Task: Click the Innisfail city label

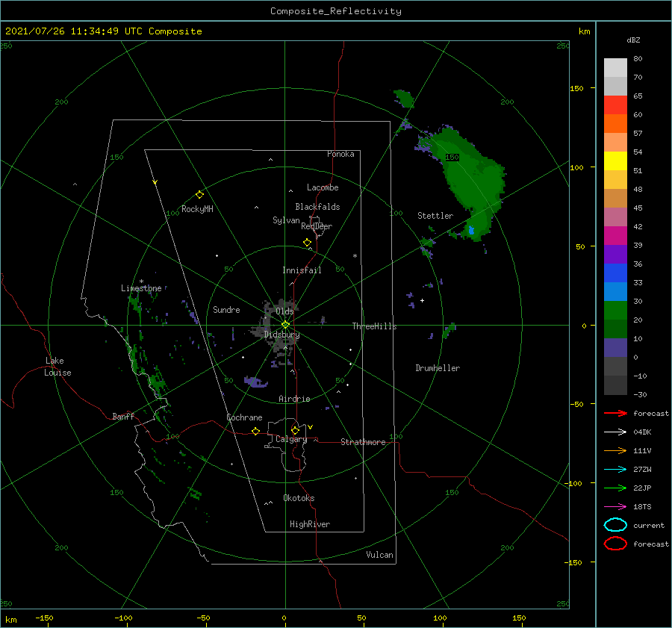Action: (302, 270)
